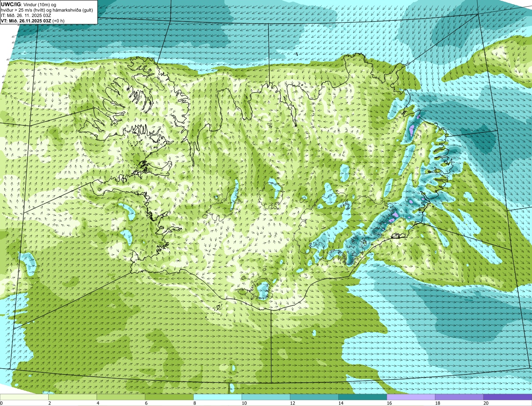Image resolution: width=532 pixels, height=406 pixels.
Task: Click the 'IT: Mið. 26. 11. 2025 03Z' line
Action: coord(26,15)
